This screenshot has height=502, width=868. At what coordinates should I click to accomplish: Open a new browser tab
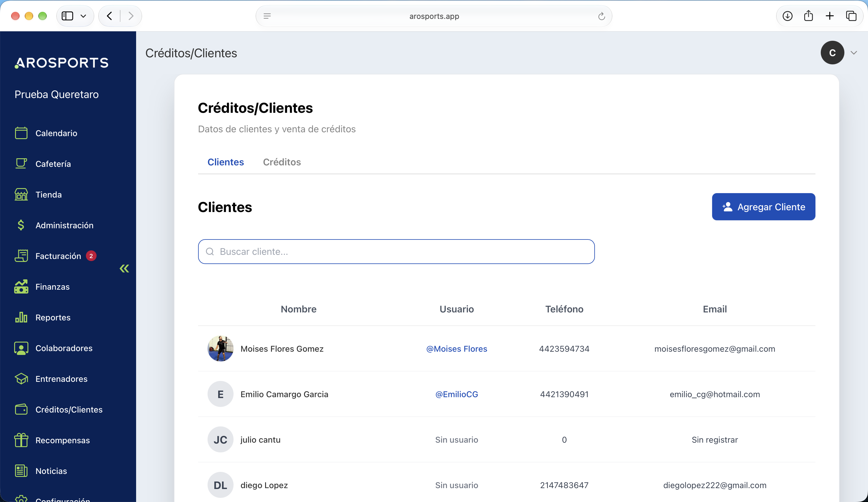point(830,16)
